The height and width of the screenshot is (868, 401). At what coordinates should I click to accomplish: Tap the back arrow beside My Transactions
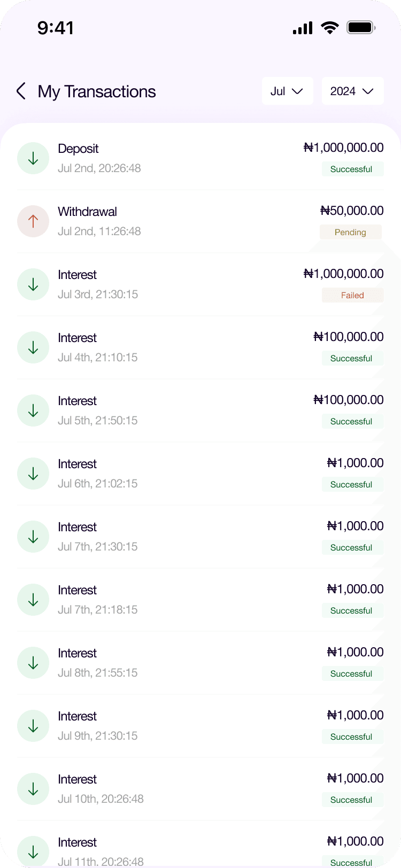21,91
